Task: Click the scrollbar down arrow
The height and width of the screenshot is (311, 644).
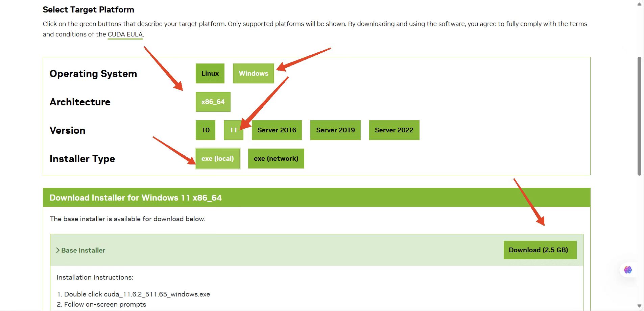Action: point(639,306)
